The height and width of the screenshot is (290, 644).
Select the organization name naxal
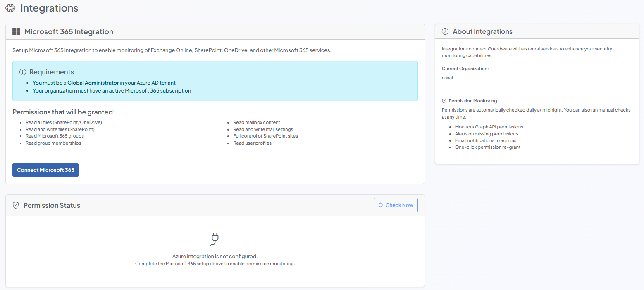pyautogui.click(x=447, y=78)
